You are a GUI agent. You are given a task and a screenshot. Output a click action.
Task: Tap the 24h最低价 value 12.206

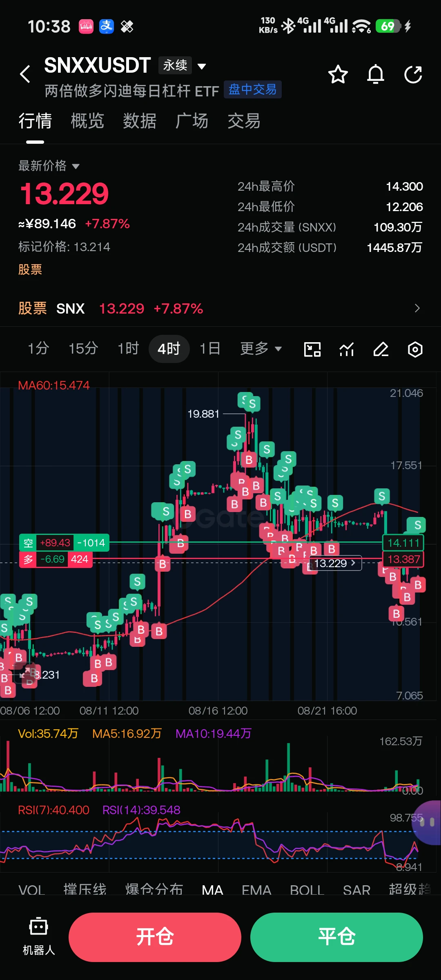404,207
